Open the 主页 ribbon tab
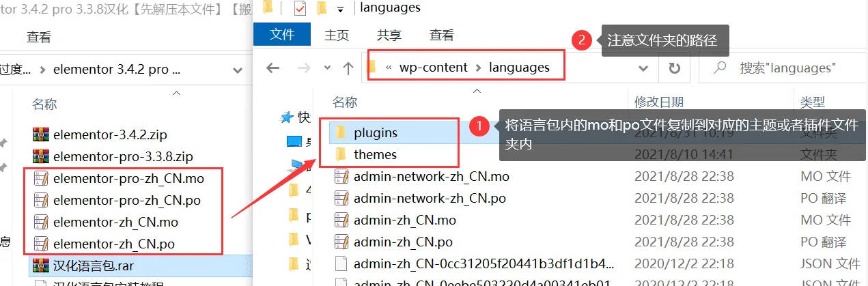The width and height of the screenshot is (868, 286). click(x=336, y=35)
